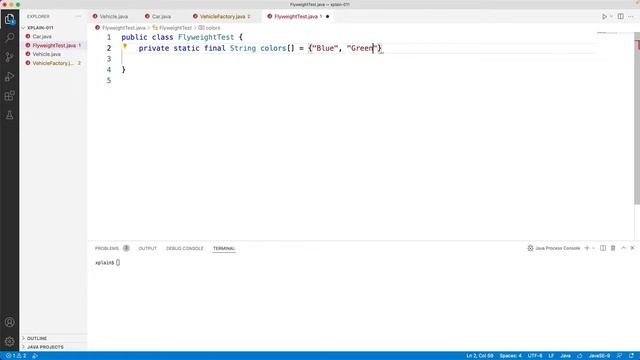Open editor More Actions ellipsis
Screen dimensions: 640x360
[x=631, y=16]
